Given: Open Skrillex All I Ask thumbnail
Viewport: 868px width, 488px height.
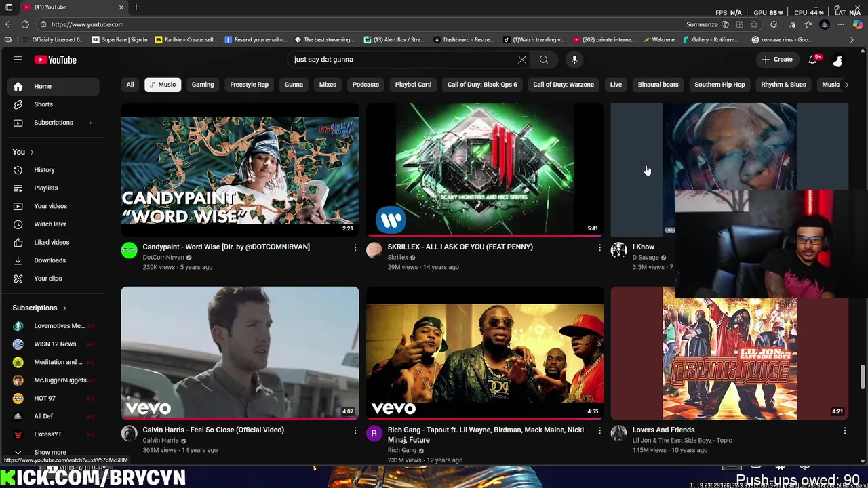Looking at the screenshot, I should (485, 169).
